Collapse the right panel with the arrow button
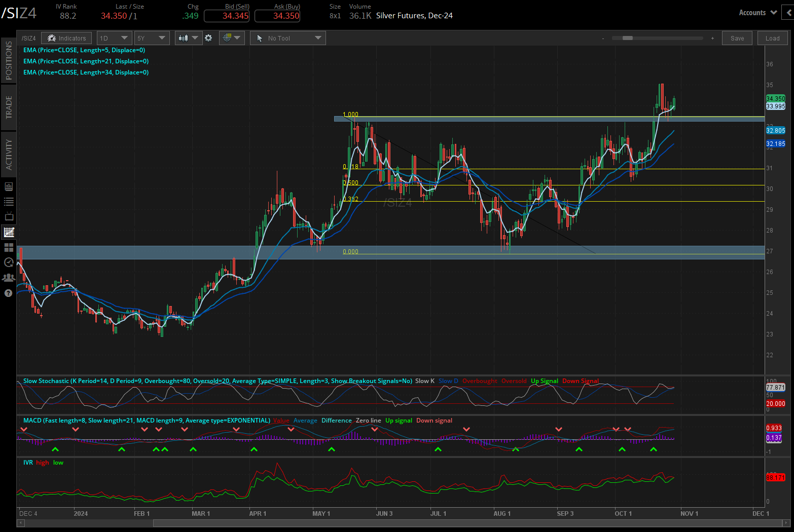794x532 pixels. click(789, 13)
